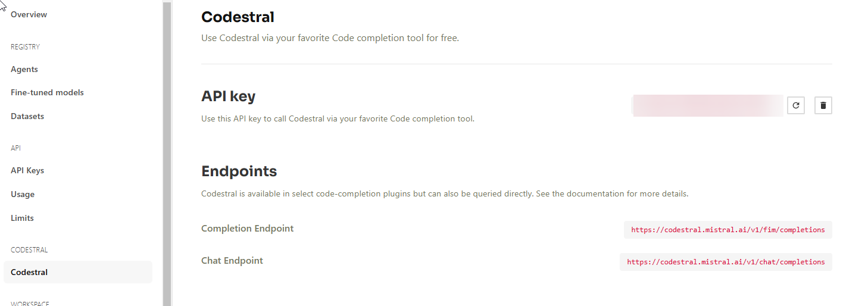This screenshot has height=306, width=868.
Task: Click the blurred API key field
Action: [x=707, y=105]
